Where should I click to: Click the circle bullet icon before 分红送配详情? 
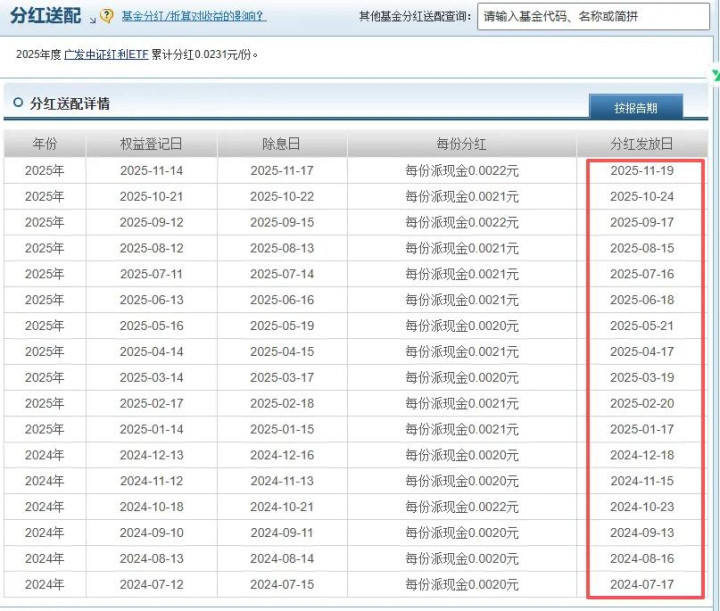click(17, 103)
